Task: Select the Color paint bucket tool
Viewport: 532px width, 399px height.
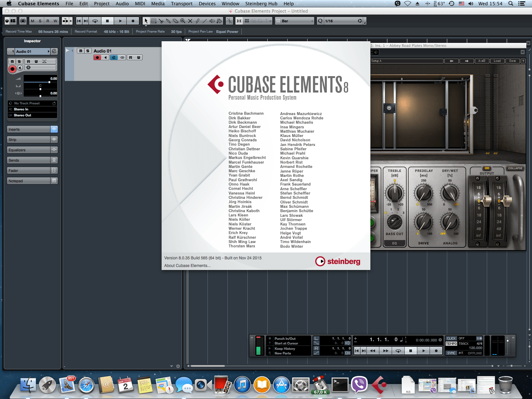Action: click(x=219, y=21)
